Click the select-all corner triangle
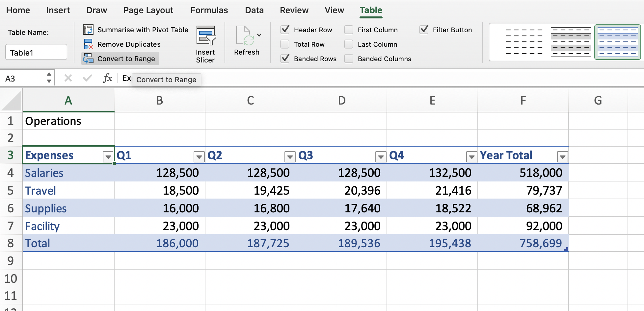 pyautogui.click(x=12, y=101)
